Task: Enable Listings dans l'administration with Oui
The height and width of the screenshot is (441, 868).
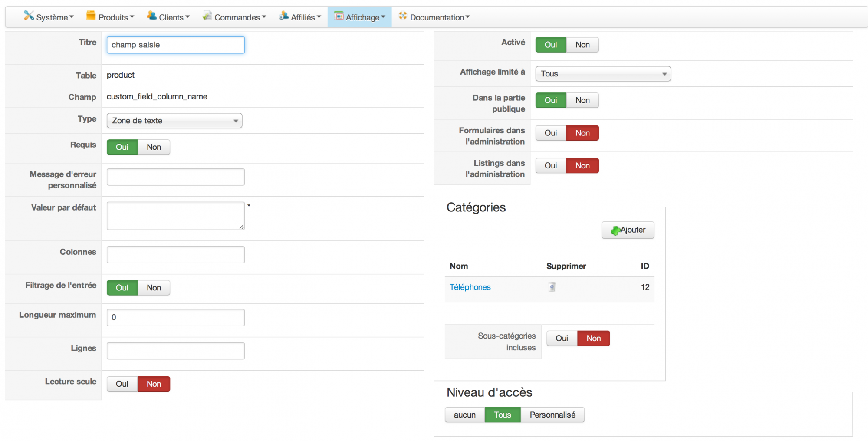Action: point(551,166)
